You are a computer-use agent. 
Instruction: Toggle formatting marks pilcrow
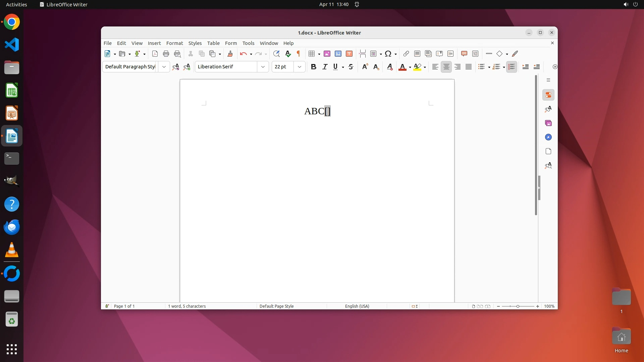[x=298, y=54]
